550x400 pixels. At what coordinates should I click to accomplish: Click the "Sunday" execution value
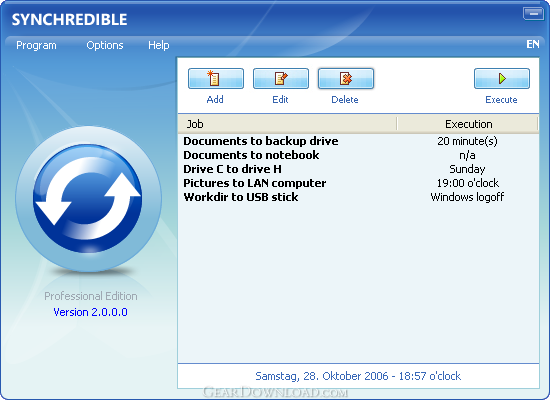[467, 169]
